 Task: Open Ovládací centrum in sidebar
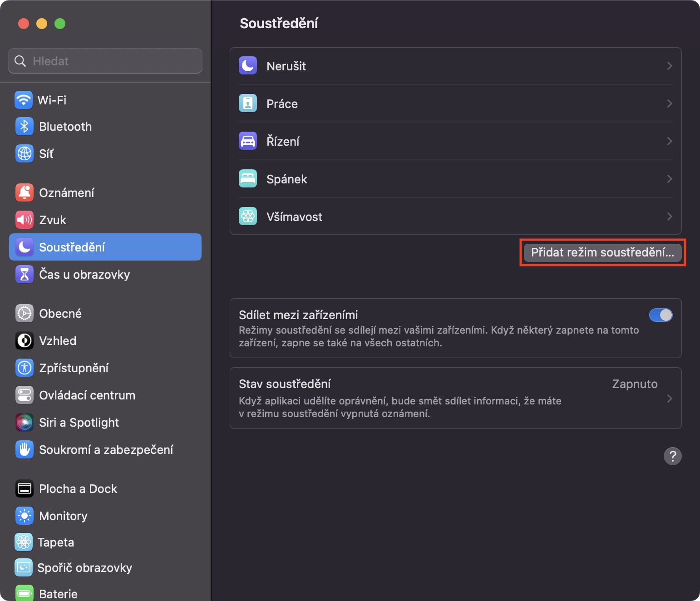87,395
